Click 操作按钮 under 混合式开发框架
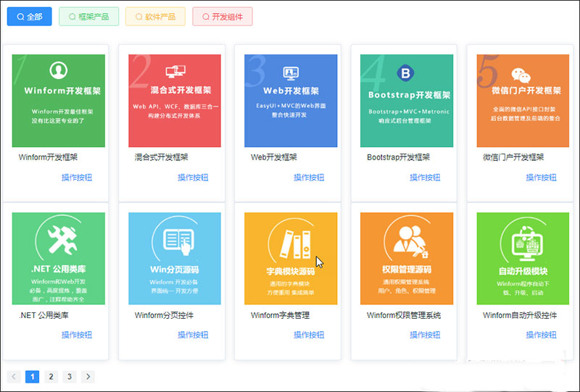The width and height of the screenshot is (580, 392). (x=193, y=178)
